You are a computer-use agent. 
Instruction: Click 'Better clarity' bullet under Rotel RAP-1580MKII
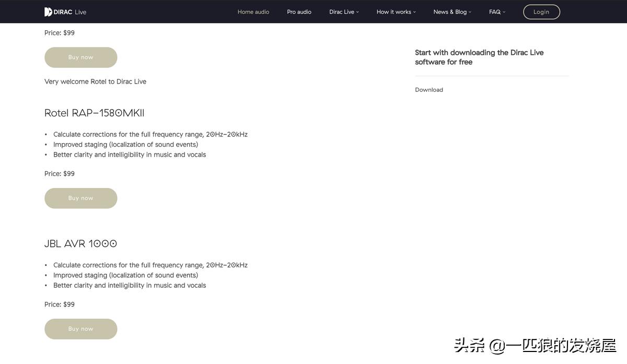(130, 155)
